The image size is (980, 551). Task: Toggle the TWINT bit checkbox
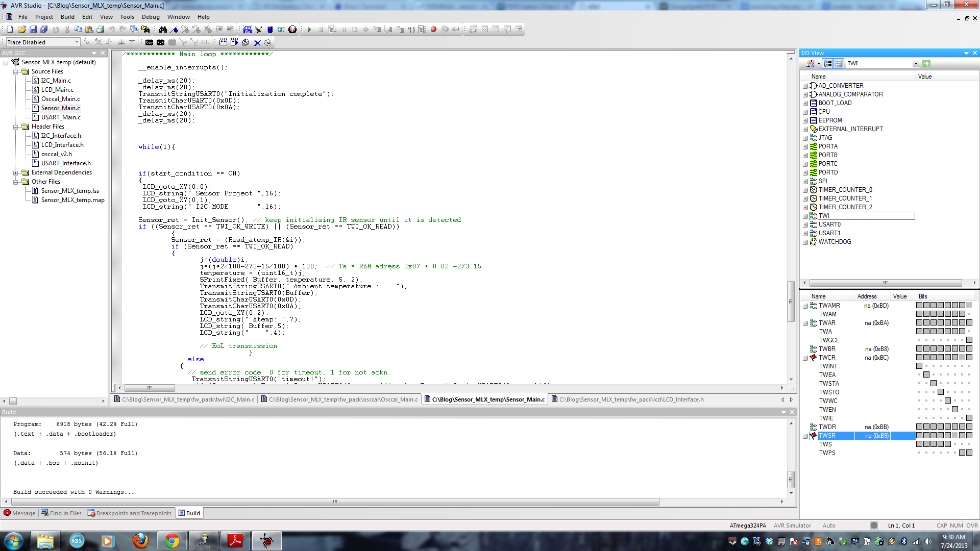pos(919,366)
